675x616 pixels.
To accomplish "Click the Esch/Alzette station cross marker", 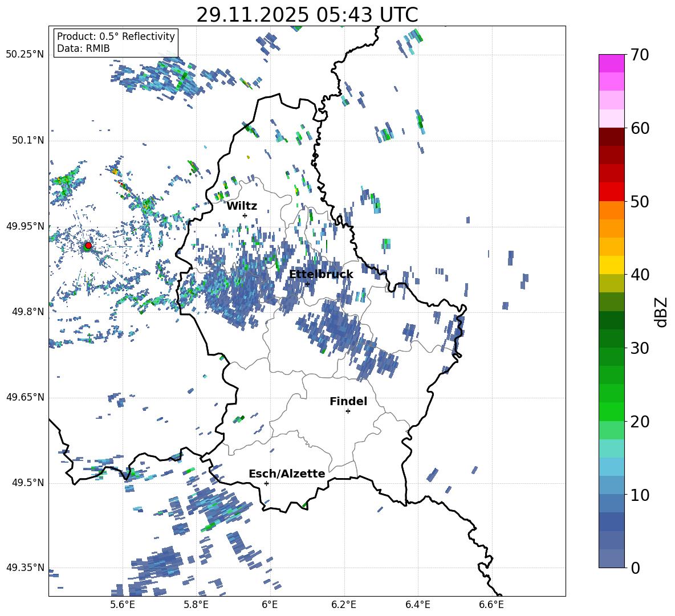I will [x=266, y=483].
